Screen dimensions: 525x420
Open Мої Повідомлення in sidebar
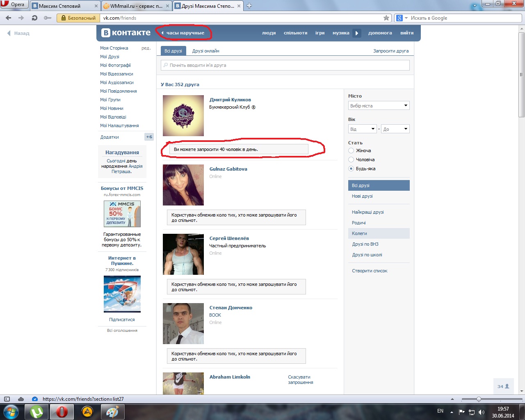coord(119,91)
